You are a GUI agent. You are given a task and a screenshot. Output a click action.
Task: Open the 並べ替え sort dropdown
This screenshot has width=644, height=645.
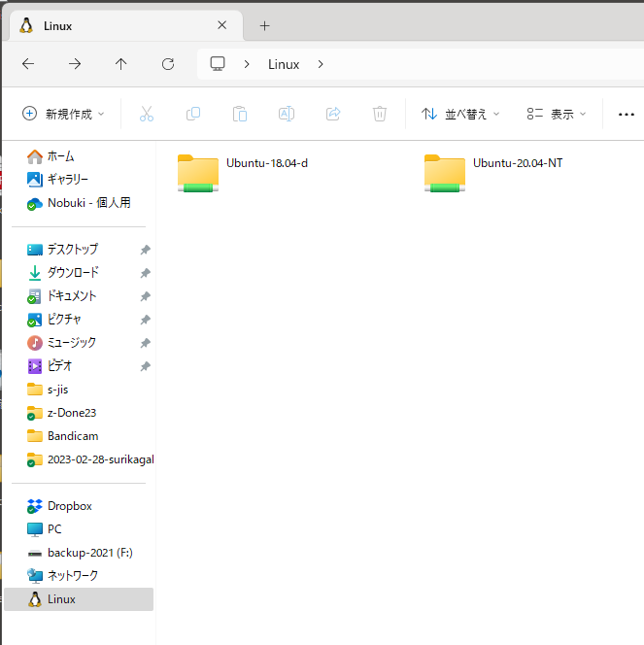(x=460, y=114)
